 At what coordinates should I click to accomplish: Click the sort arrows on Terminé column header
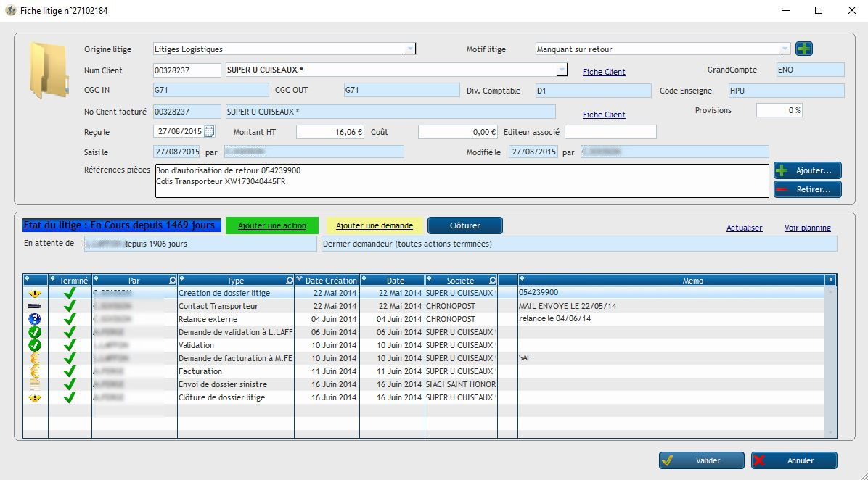point(53,280)
